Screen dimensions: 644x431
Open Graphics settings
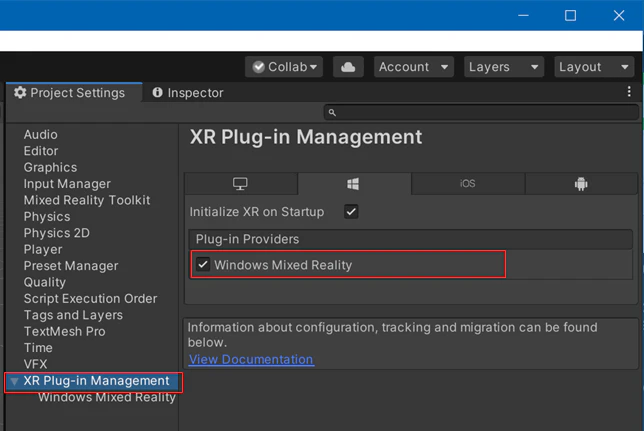pyautogui.click(x=50, y=168)
